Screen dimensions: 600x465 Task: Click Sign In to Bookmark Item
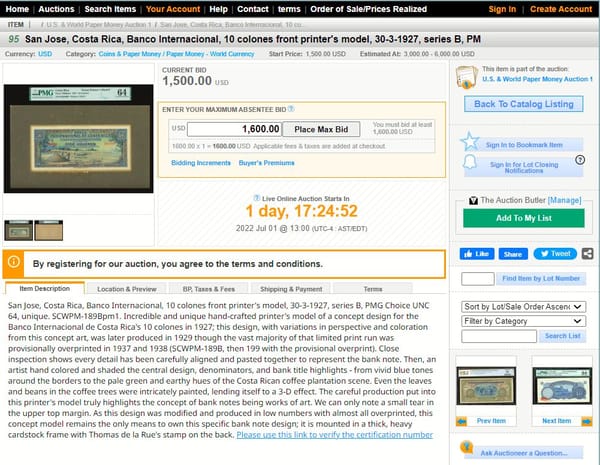point(524,145)
